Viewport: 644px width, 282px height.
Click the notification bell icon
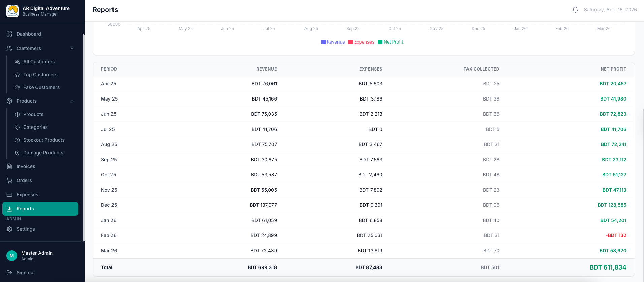tap(575, 10)
